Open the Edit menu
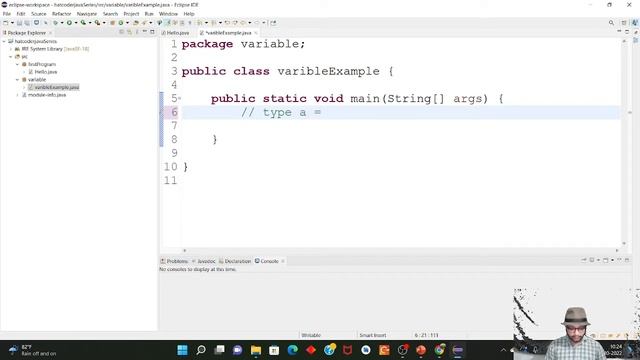This screenshot has height=360, width=640. click(x=20, y=13)
